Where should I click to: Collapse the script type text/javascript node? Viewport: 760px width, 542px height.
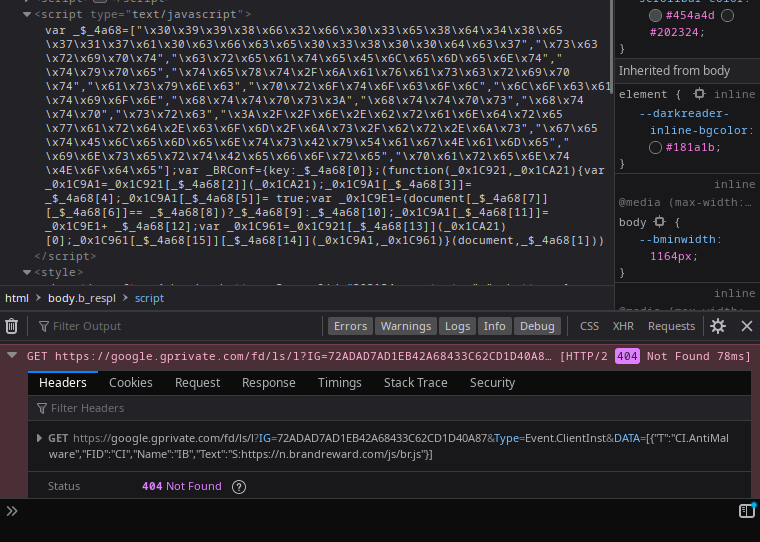tap(27, 15)
